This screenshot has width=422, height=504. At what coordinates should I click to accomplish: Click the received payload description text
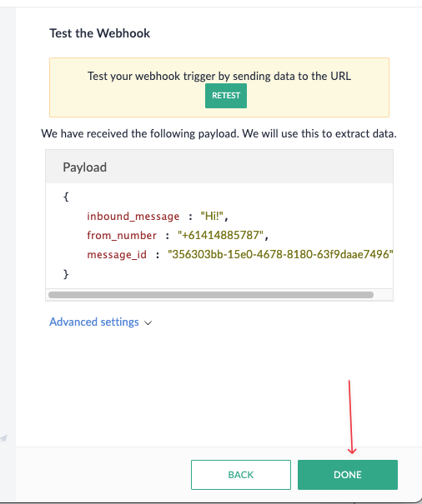pos(219,133)
